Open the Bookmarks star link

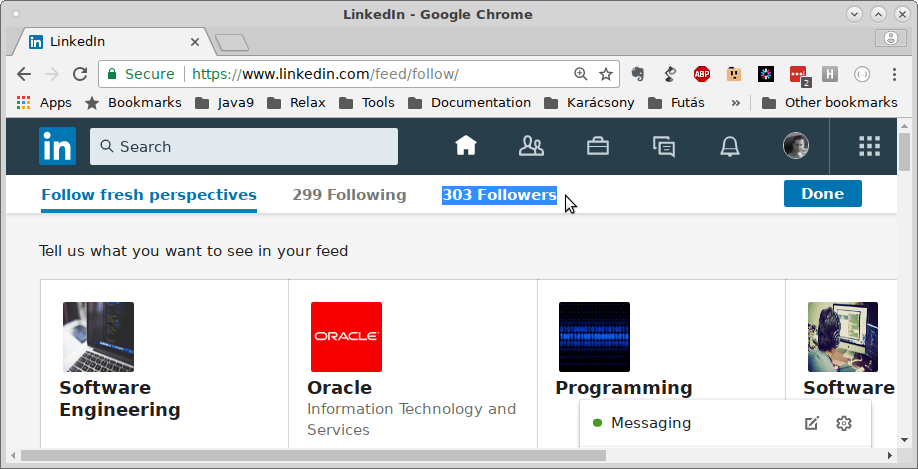point(133,103)
